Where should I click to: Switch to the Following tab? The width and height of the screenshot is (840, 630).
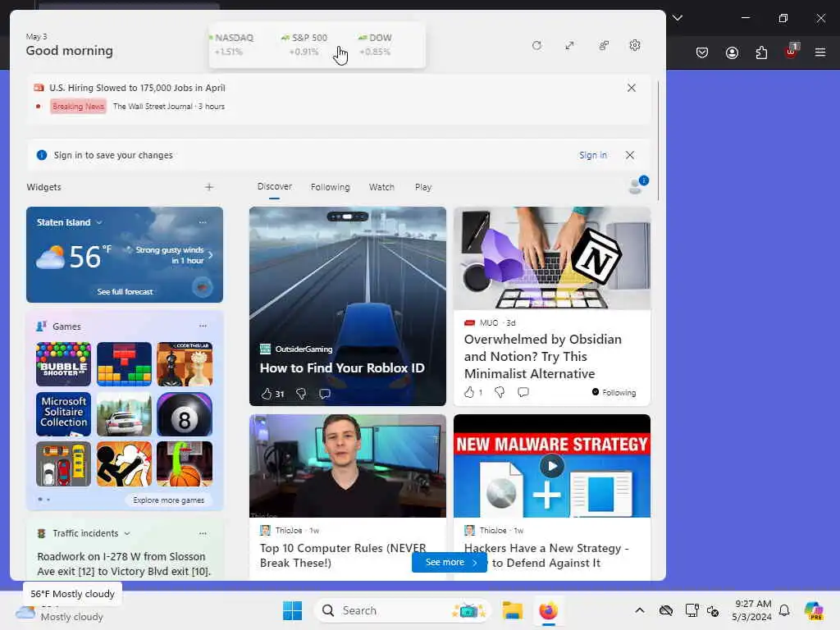pyautogui.click(x=330, y=187)
